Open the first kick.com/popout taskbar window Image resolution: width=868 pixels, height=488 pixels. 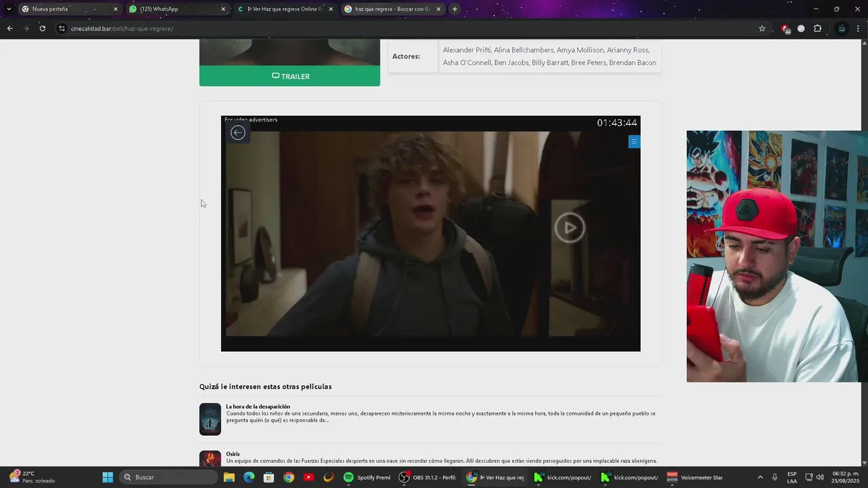point(562,477)
